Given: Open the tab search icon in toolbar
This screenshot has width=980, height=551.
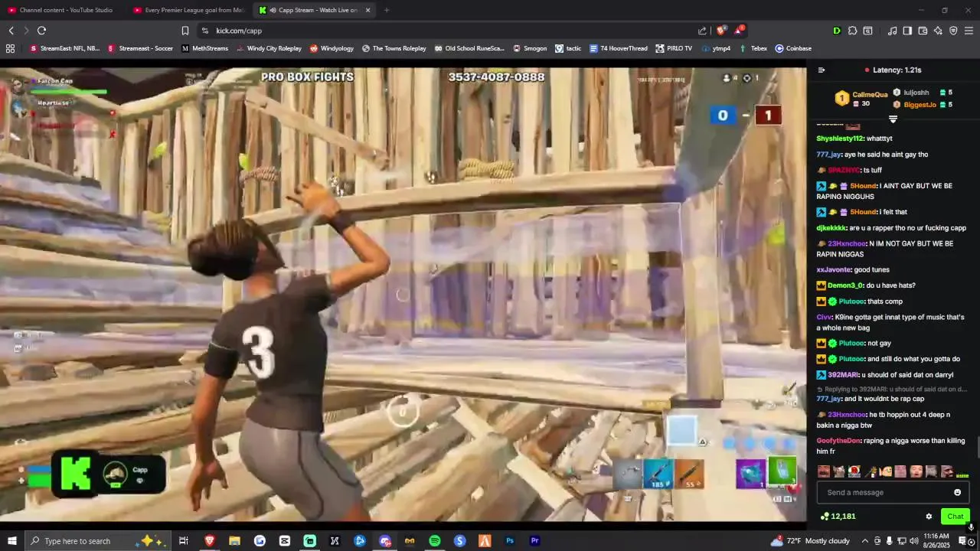Looking at the screenshot, I should [867, 31].
